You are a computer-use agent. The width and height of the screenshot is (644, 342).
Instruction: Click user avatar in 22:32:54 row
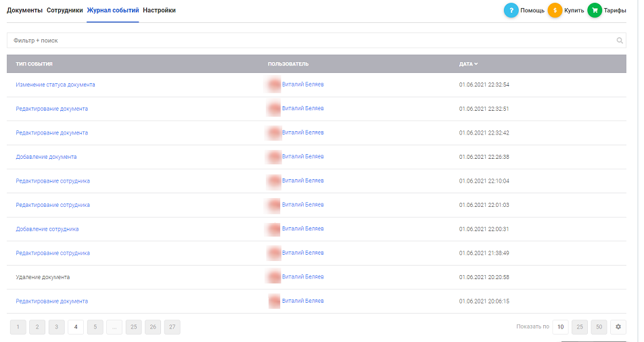pyautogui.click(x=273, y=84)
